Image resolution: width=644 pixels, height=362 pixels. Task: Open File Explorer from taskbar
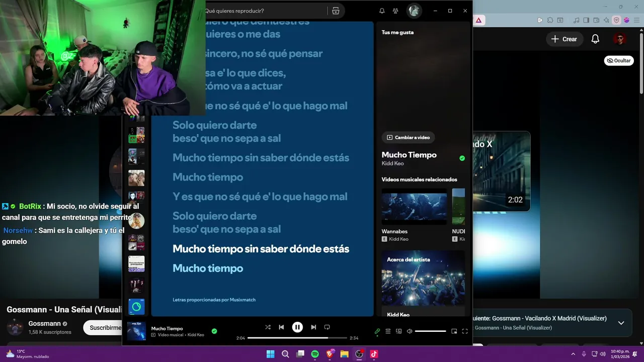345,354
